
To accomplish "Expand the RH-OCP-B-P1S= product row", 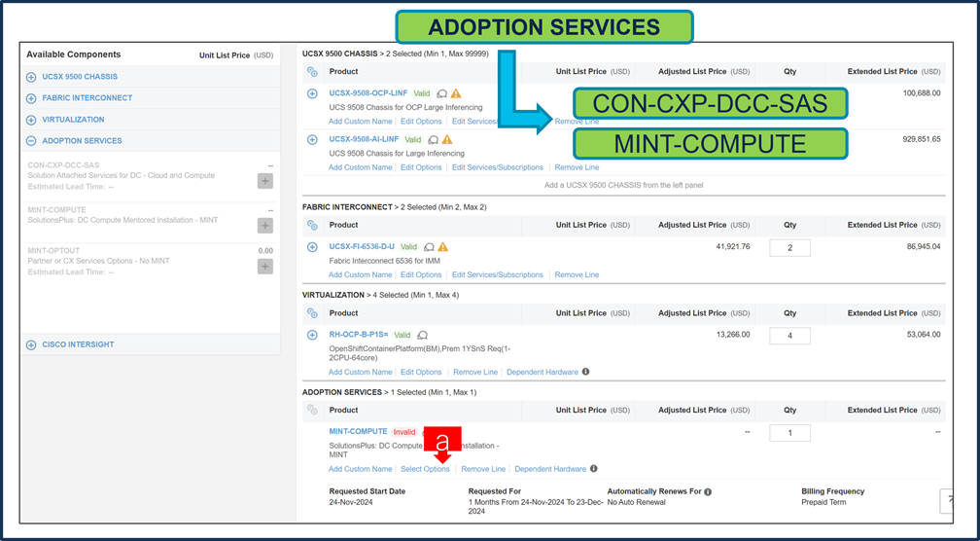I will [312, 336].
